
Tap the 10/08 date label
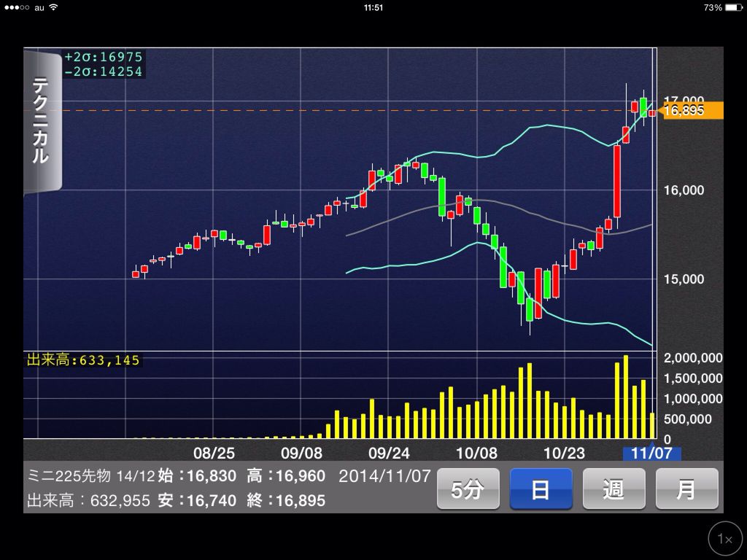(x=476, y=453)
